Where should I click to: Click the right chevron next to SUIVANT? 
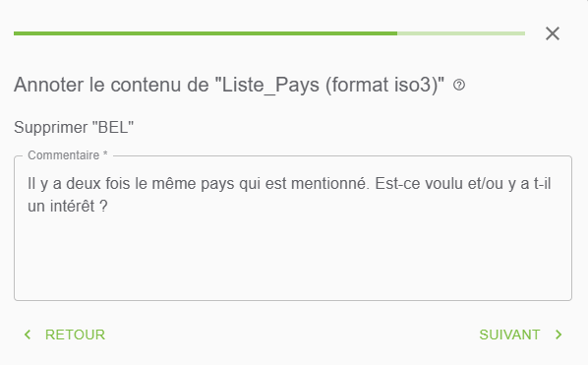pos(559,335)
